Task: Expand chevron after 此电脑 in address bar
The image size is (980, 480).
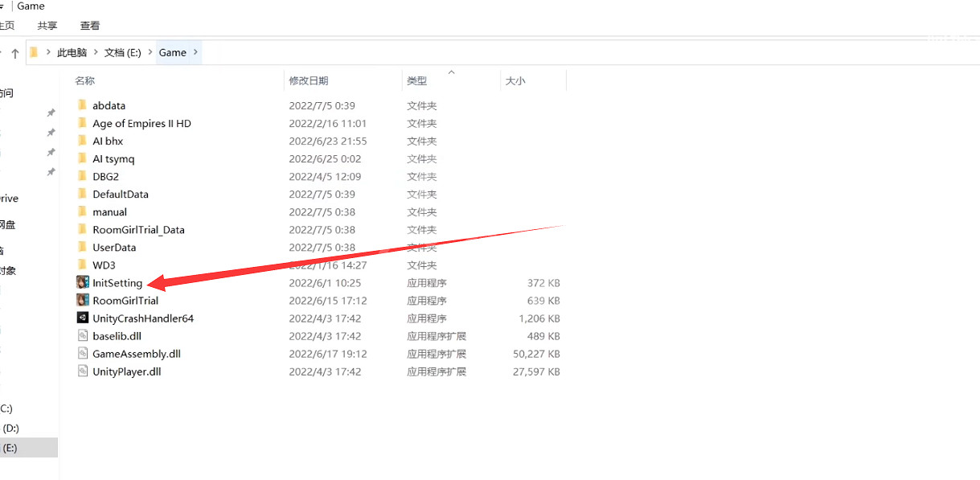Action: click(x=96, y=53)
